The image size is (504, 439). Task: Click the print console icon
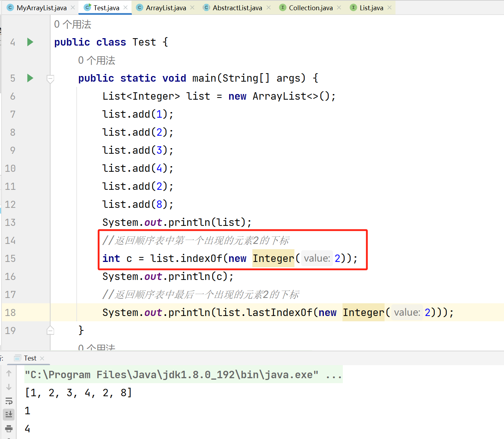coord(9,428)
